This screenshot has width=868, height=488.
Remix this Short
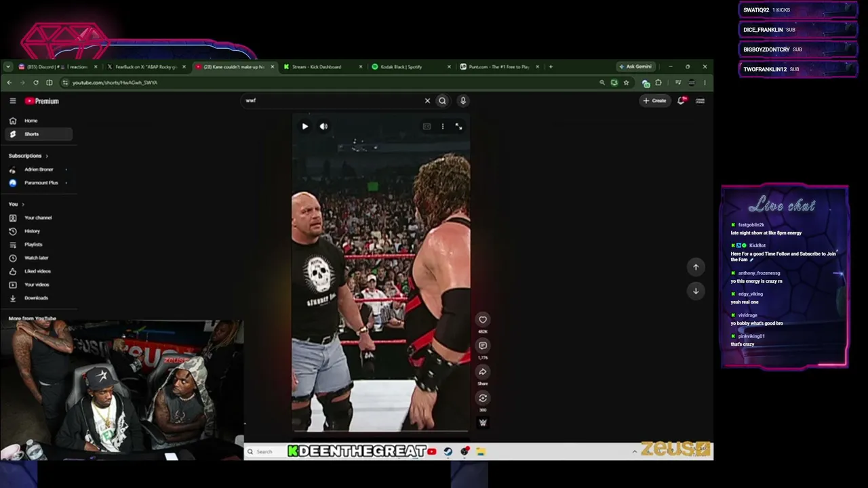pos(483,398)
